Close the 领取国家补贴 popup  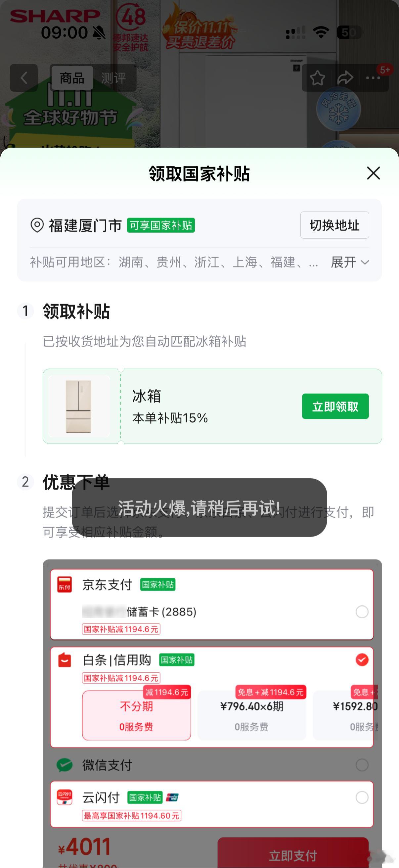coord(373,173)
